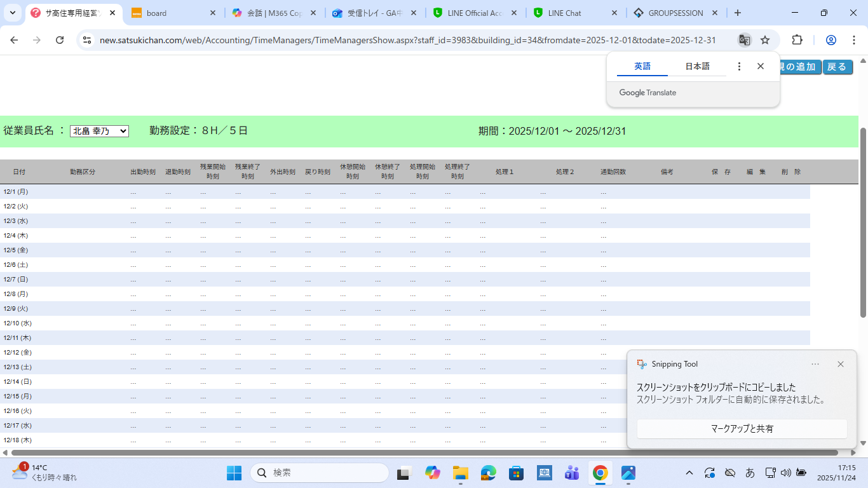Launch Microsoft Teams from the taskbar

pyautogui.click(x=572, y=473)
